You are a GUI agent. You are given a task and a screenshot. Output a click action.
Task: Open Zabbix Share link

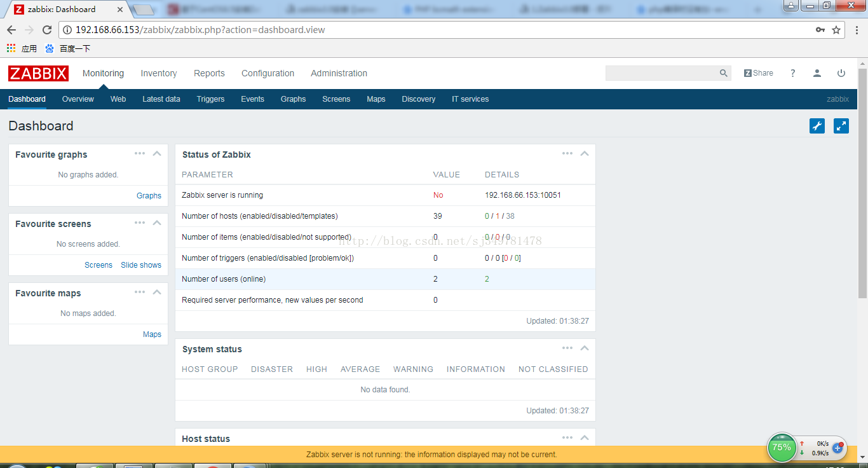(x=759, y=73)
